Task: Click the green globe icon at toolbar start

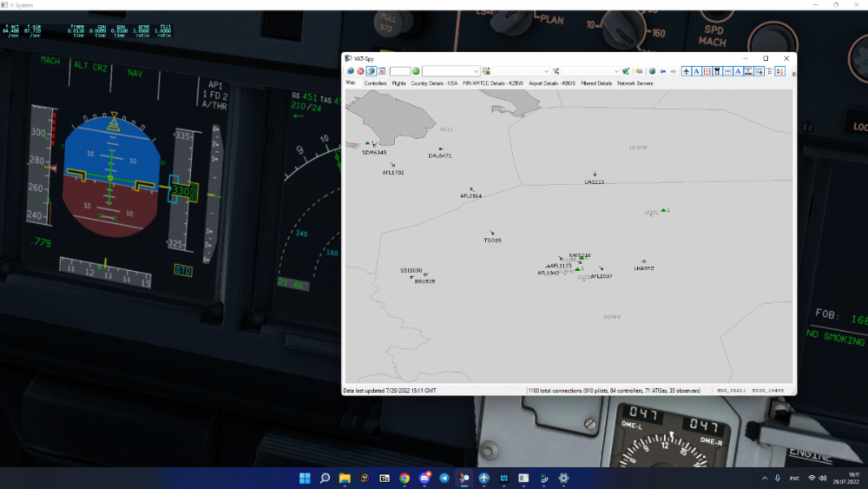Action: point(350,71)
